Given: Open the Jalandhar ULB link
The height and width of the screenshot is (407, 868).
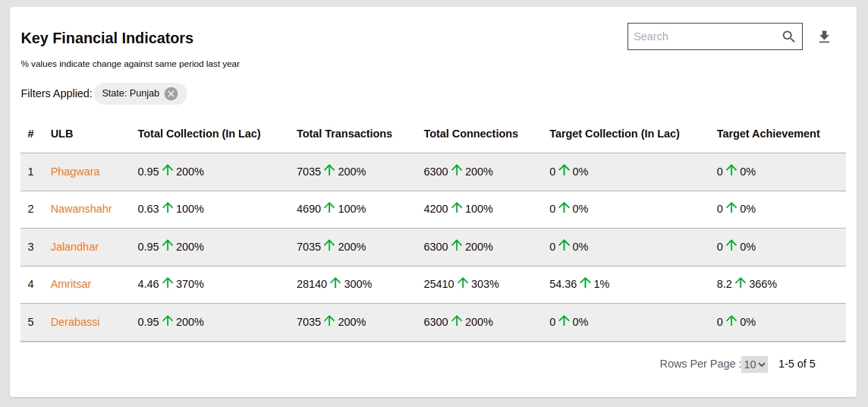Looking at the screenshot, I should click(x=74, y=247).
